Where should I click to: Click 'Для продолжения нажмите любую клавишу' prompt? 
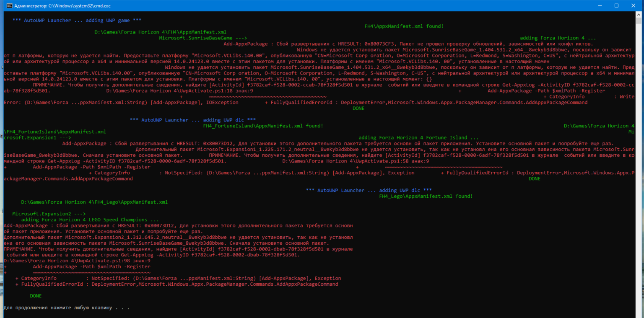[66, 308]
